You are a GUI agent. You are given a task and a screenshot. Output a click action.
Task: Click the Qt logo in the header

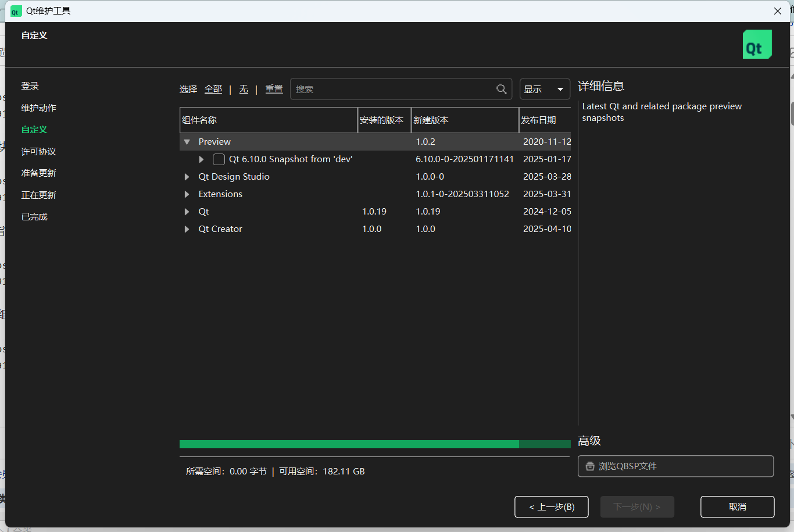[x=757, y=44]
